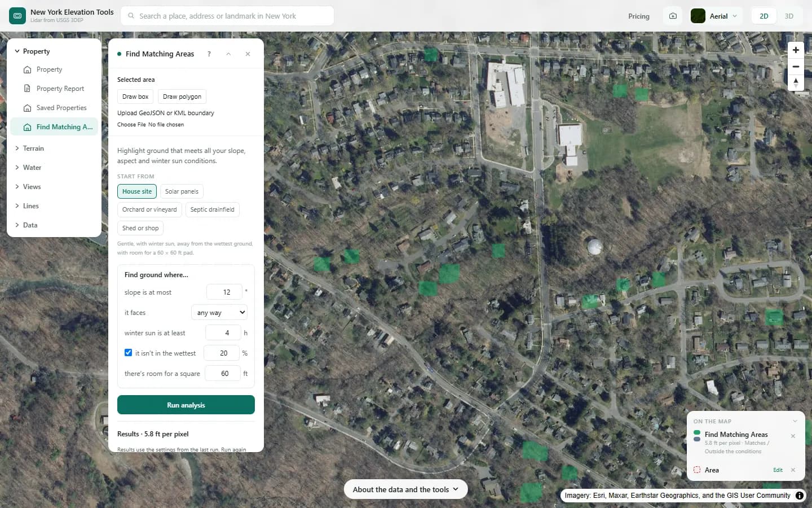Click the Property house icon in sidebar
This screenshot has width=812, height=508.
coord(27,69)
